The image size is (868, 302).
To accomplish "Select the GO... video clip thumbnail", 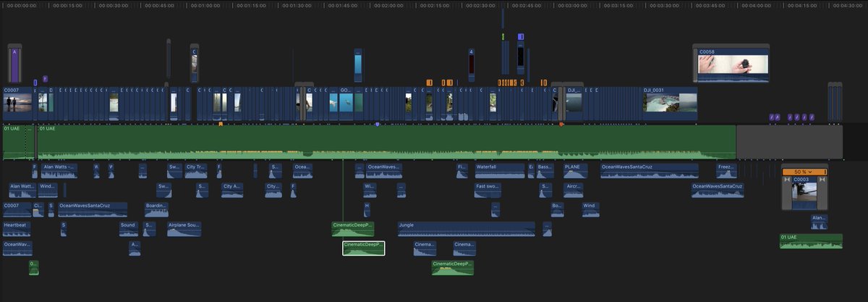I will pos(344,104).
